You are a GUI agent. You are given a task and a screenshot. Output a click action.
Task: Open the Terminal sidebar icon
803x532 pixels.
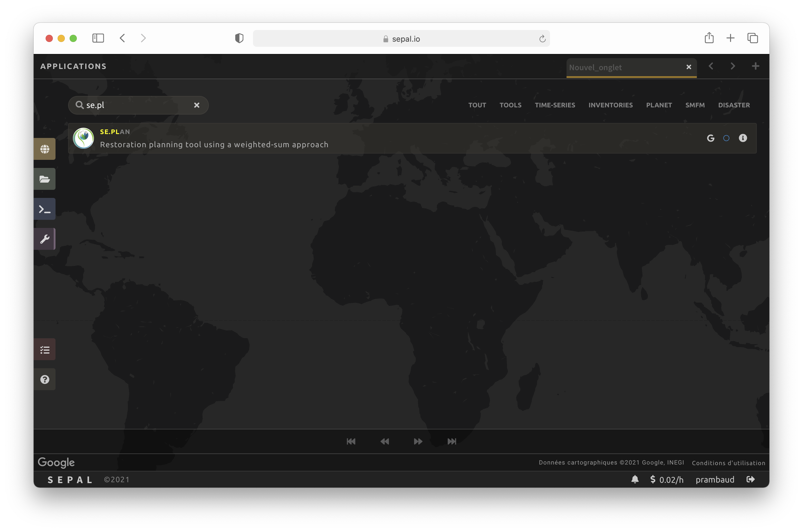(44, 209)
